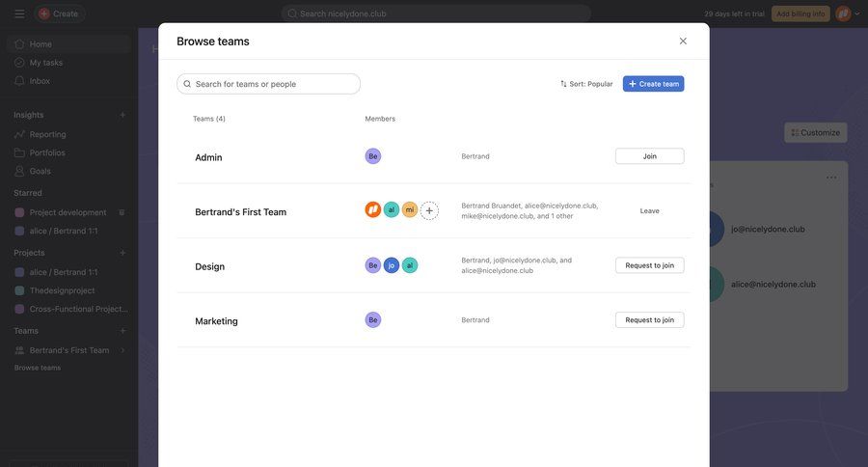Click the plus icon next to Projects
The image size is (868, 467).
[x=122, y=253]
